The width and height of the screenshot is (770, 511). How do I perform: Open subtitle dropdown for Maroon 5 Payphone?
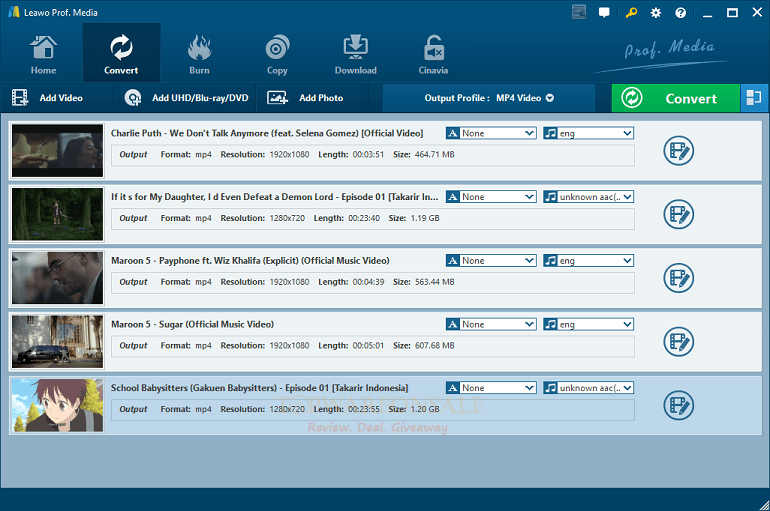pos(491,261)
